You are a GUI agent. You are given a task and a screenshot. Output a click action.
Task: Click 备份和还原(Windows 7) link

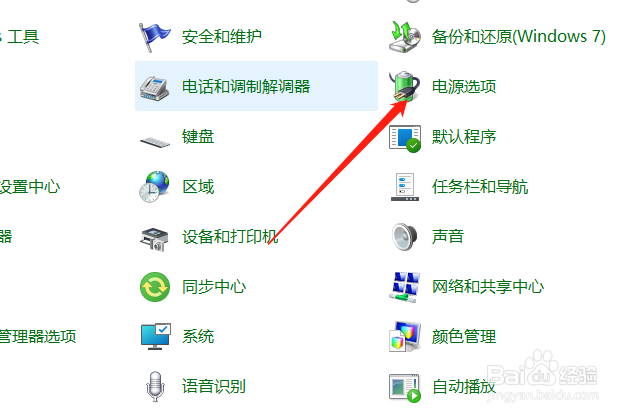tap(519, 37)
